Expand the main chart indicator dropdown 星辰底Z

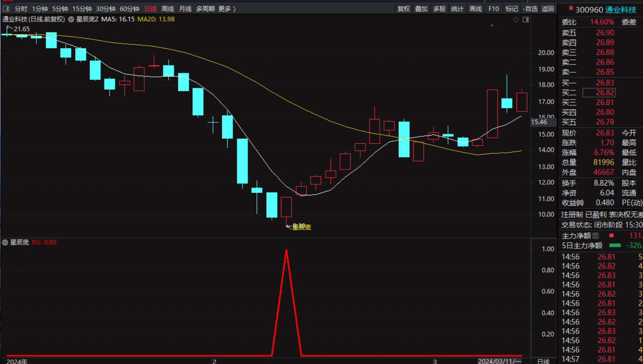tap(71, 19)
